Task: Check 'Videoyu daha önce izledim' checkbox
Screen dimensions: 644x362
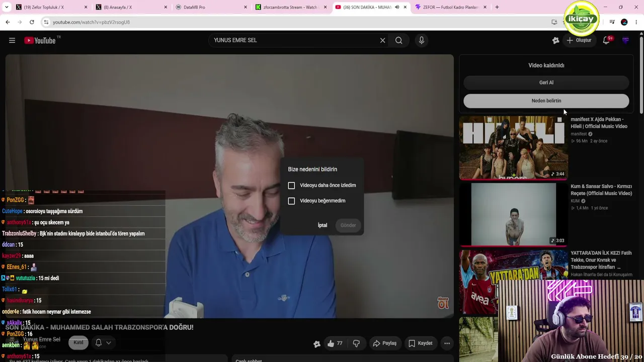Action: point(291,186)
